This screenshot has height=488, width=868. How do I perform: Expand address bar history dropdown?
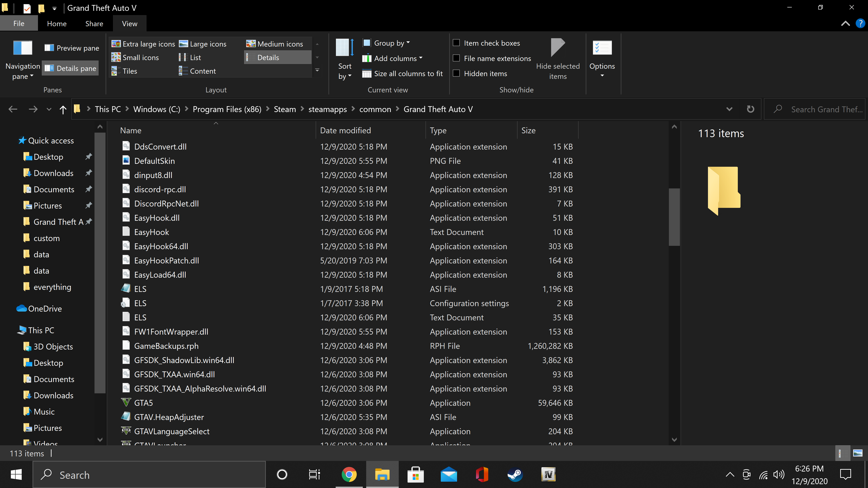pyautogui.click(x=729, y=109)
